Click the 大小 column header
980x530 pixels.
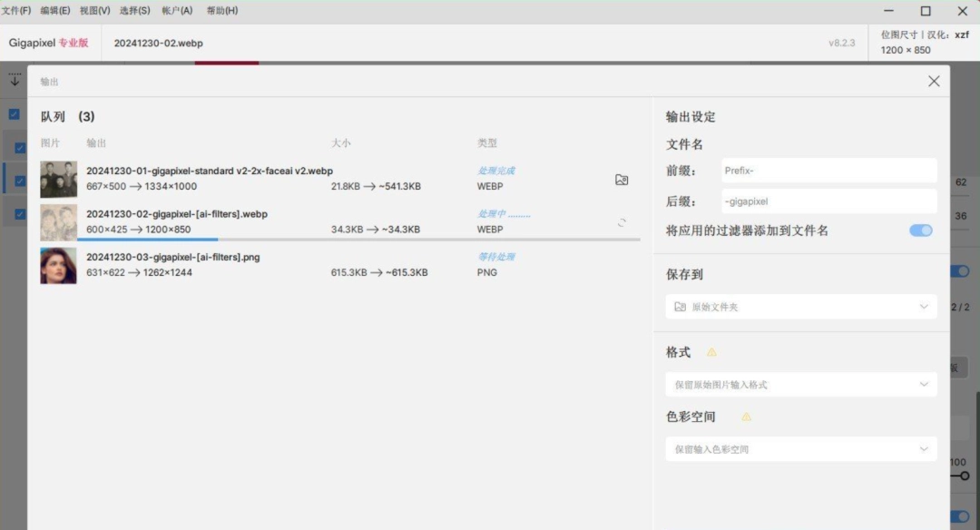(x=340, y=143)
